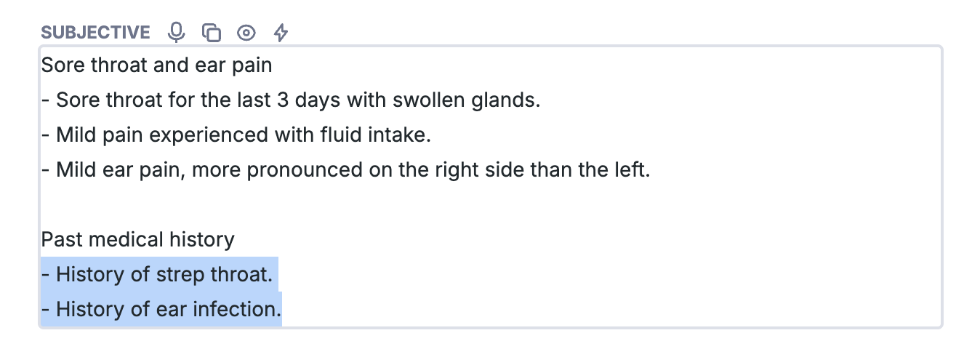Place cursor in "Sore throat and ear pain" line
This screenshot has height=357, width=980.
[156, 65]
